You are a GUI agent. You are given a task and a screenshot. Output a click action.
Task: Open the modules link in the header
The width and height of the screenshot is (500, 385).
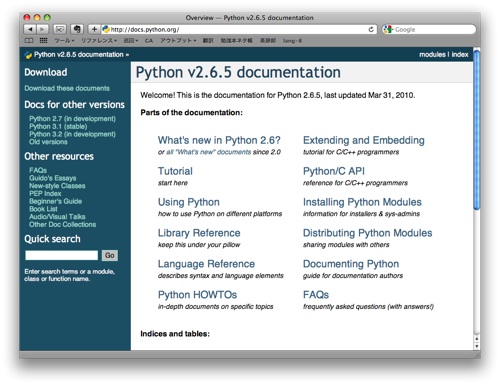click(x=432, y=54)
